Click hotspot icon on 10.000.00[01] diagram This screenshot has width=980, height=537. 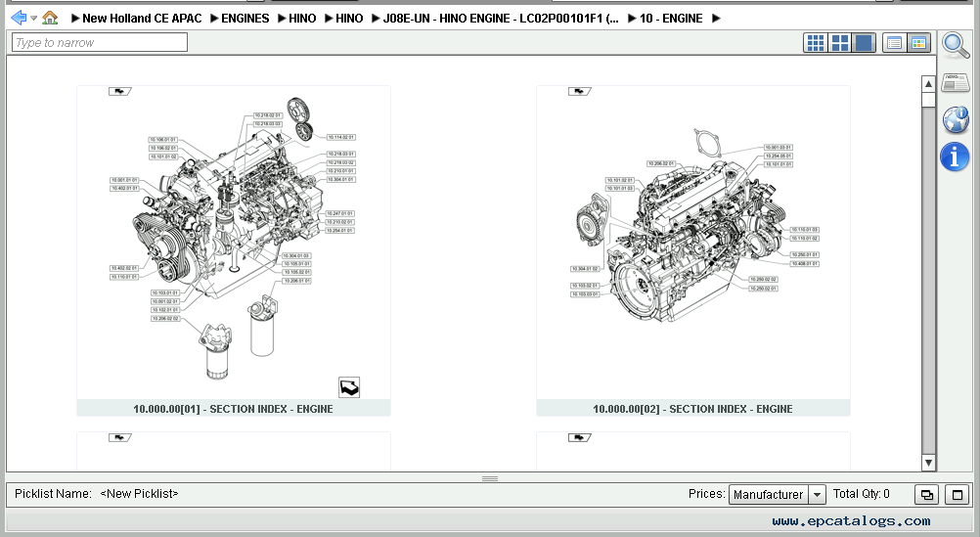(349, 387)
